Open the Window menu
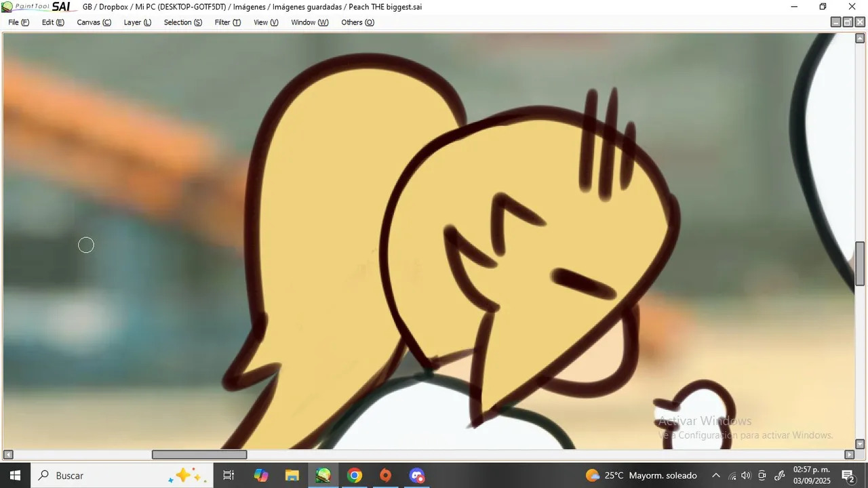This screenshot has height=488, width=868. click(x=309, y=22)
